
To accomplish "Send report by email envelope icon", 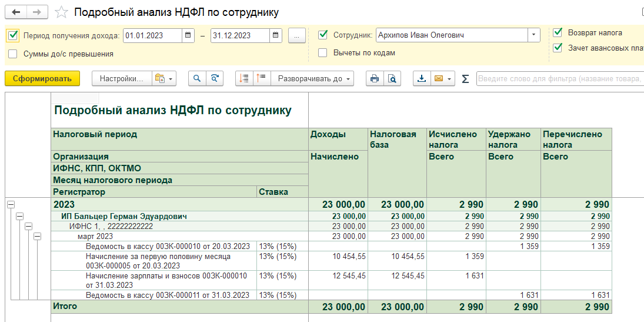I will (439, 78).
